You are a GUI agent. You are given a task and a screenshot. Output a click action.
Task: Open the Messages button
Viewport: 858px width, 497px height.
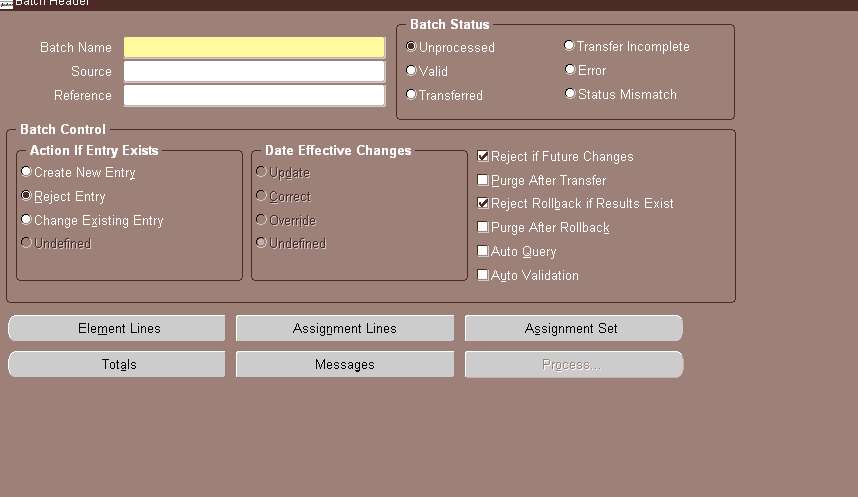pyautogui.click(x=344, y=365)
